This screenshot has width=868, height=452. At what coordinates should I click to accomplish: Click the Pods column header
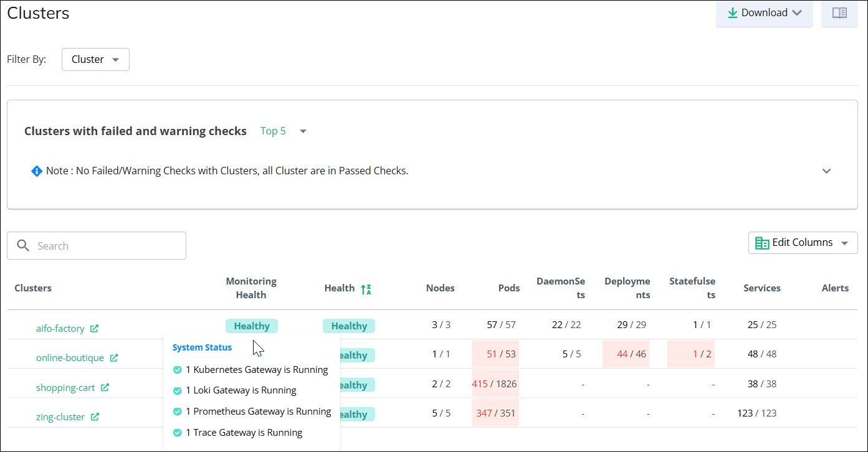509,288
